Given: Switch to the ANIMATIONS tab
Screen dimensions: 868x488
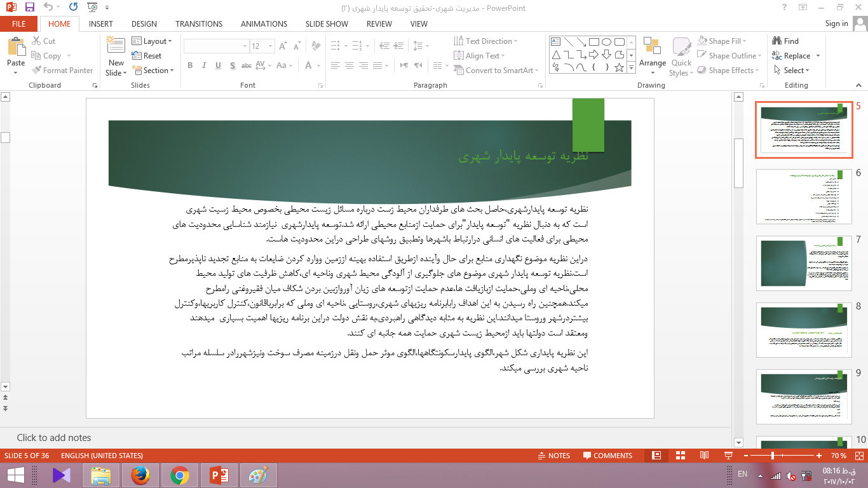Looking at the screenshot, I should (x=264, y=24).
